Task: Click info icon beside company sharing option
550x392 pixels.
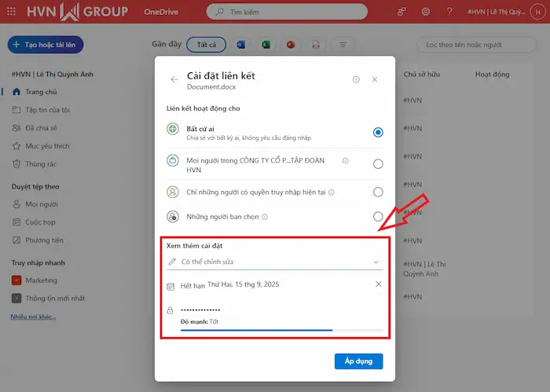Action: pyautogui.click(x=346, y=160)
